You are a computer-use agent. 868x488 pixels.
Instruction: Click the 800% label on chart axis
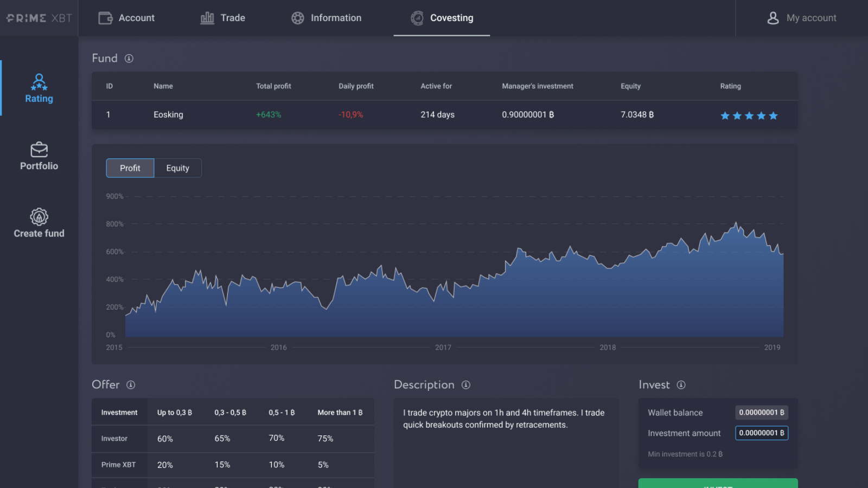click(x=114, y=224)
